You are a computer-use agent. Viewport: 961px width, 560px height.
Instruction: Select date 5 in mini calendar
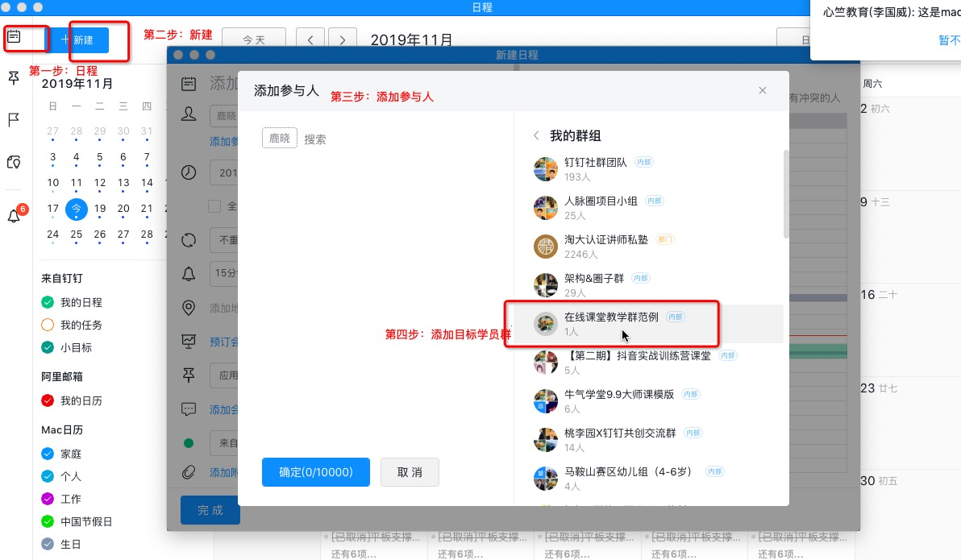pos(100,157)
